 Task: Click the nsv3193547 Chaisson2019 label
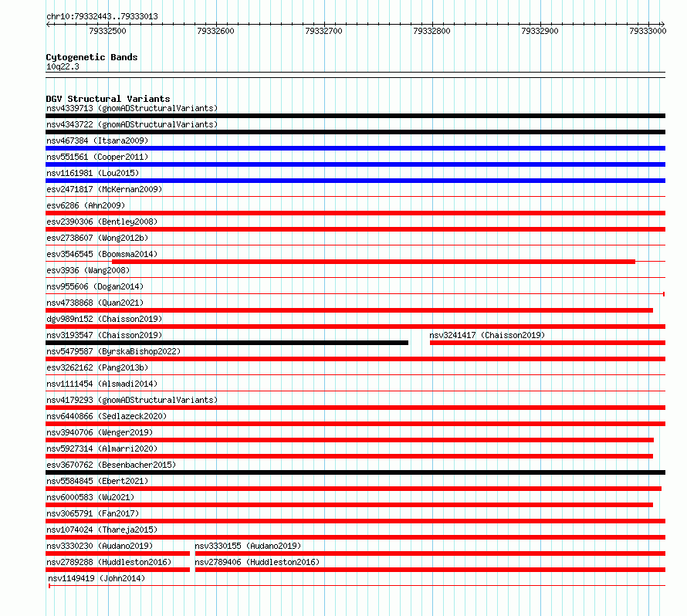pyautogui.click(x=104, y=335)
